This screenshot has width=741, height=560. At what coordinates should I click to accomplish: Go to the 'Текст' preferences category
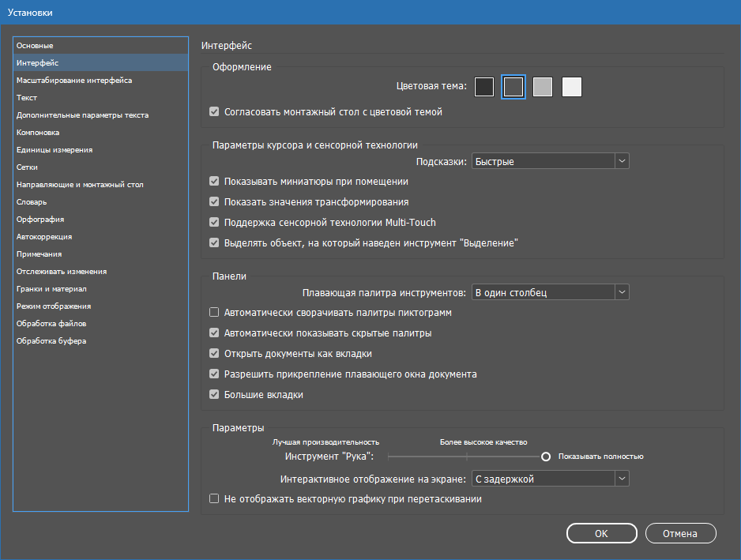(100, 98)
